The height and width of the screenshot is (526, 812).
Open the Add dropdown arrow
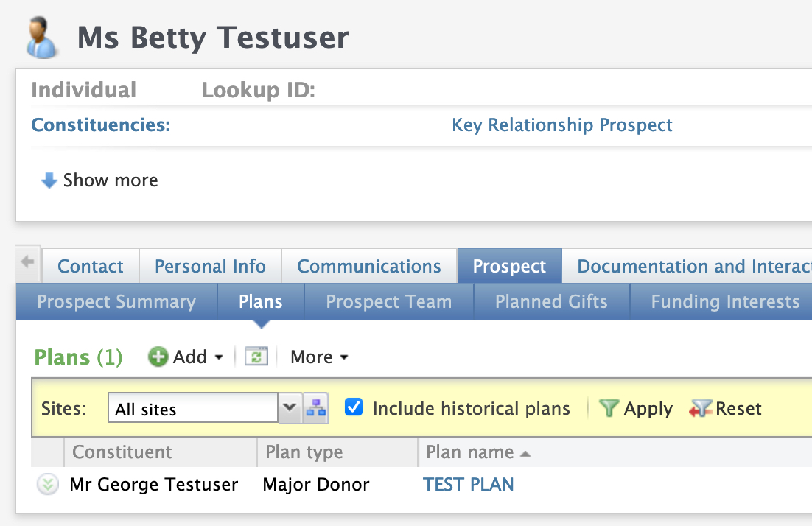(x=219, y=357)
